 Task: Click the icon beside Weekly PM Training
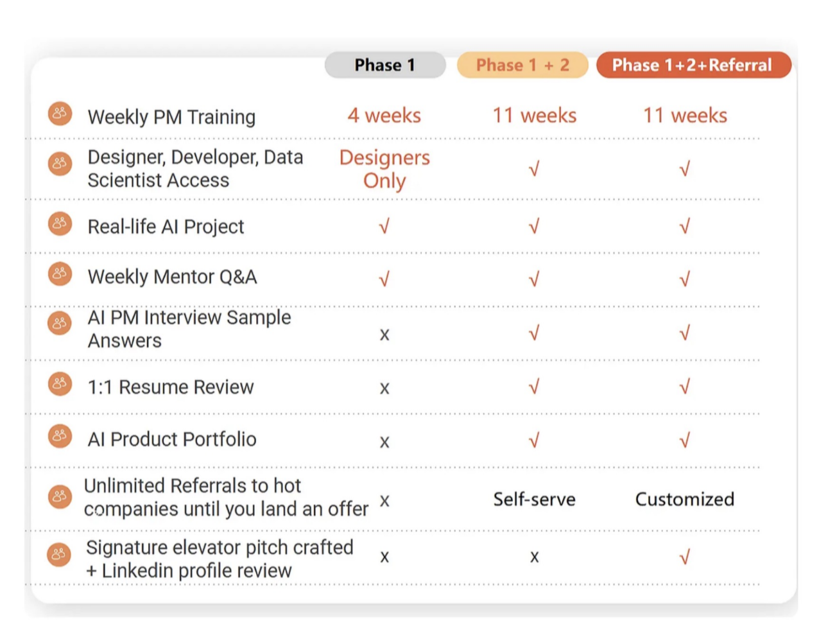pos(60,114)
